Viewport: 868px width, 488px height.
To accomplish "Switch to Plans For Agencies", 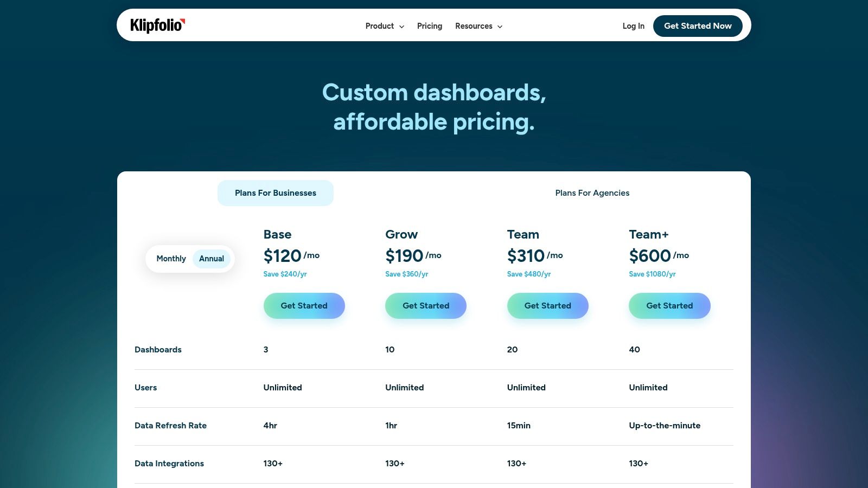I will pyautogui.click(x=592, y=192).
